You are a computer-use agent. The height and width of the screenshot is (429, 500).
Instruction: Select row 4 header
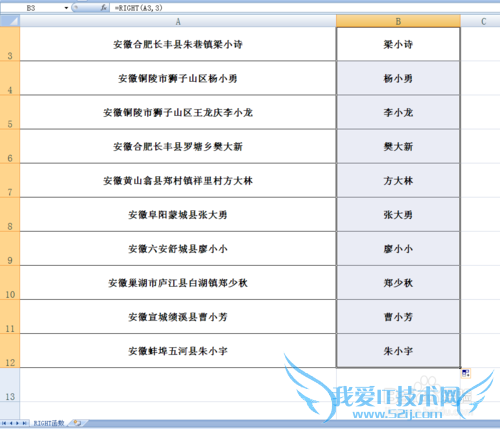pos(10,78)
